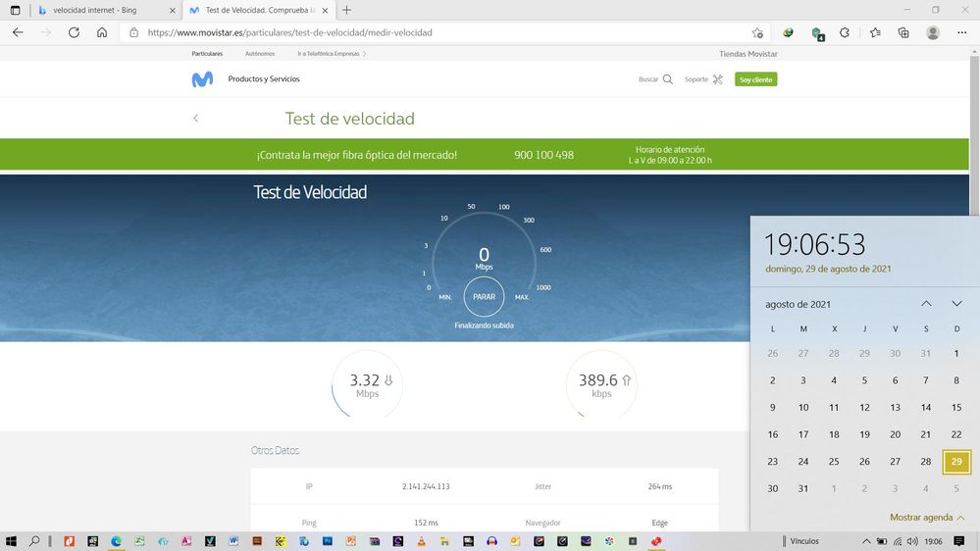Expand Mostrar agenda in calendar
Screen dimensions: 980x551
tap(927, 517)
